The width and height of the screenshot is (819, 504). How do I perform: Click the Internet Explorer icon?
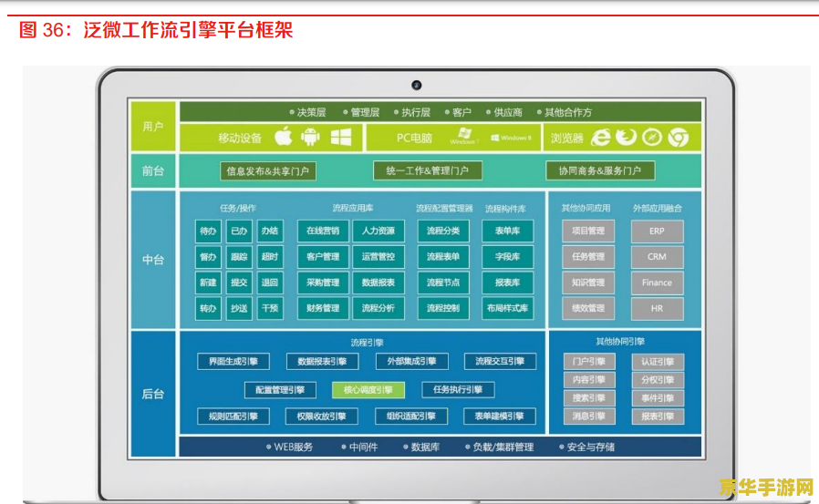tap(601, 138)
